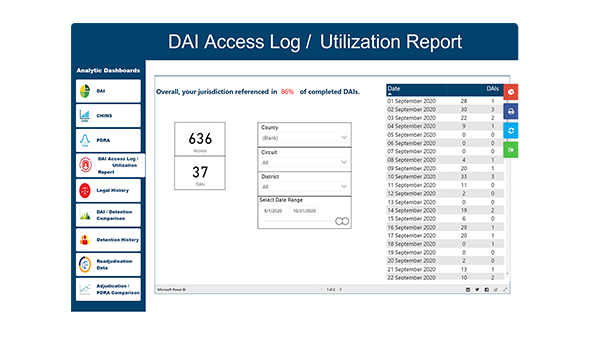Viewport: 590px width, 360px height.
Task: Click the 37 DAIs card
Action: pyautogui.click(x=200, y=173)
